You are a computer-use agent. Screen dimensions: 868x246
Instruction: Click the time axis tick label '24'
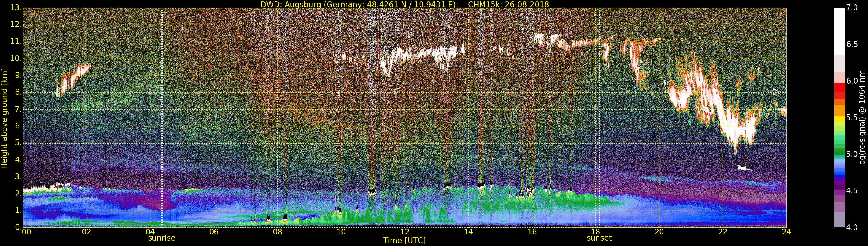786,232
